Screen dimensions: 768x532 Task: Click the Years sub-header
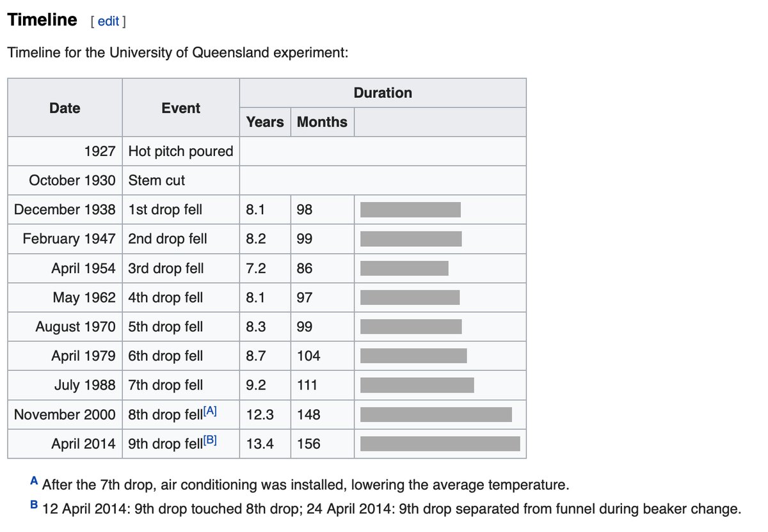(x=264, y=122)
